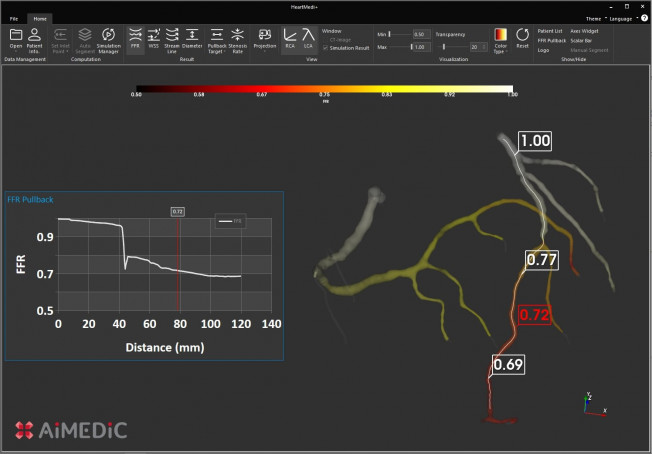Click the Patient Info icon

click(34, 39)
